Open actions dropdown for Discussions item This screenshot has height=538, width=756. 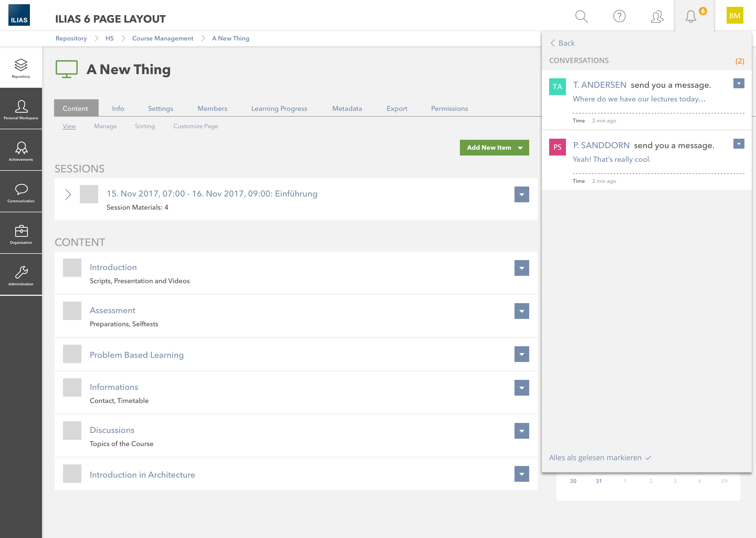pyautogui.click(x=521, y=431)
